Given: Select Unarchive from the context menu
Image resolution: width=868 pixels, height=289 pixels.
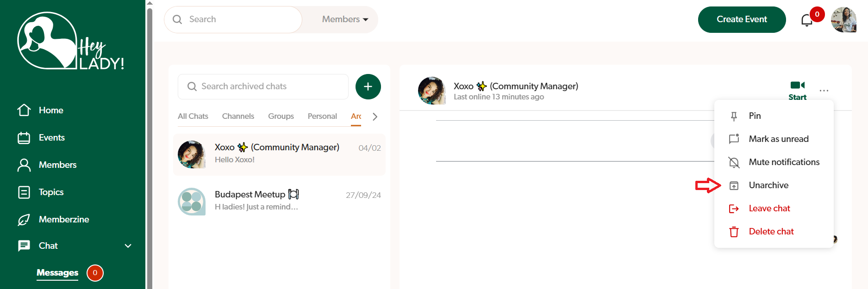Looking at the screenshot, I should (768, 185).
